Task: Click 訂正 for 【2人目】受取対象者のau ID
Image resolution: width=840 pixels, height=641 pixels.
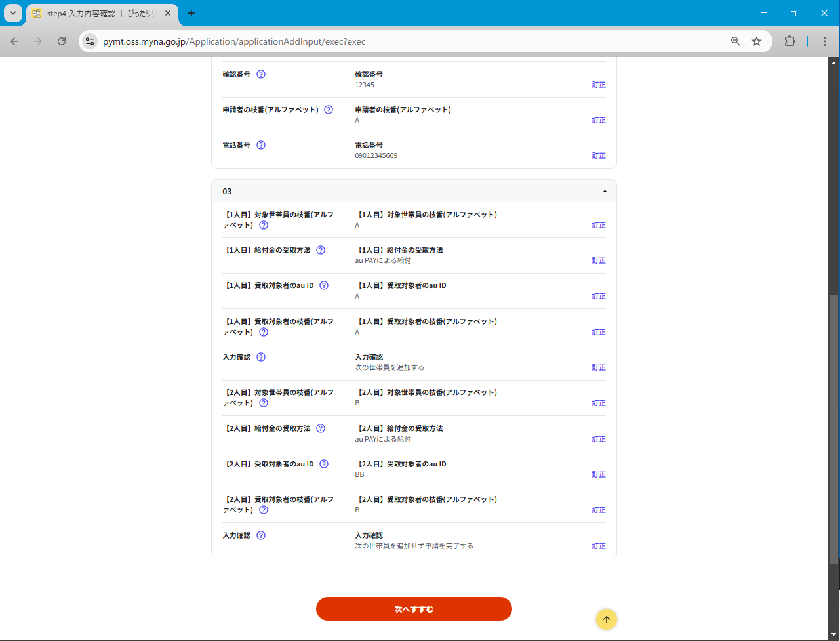Action: pyautogui.click(x=598, y=474)
